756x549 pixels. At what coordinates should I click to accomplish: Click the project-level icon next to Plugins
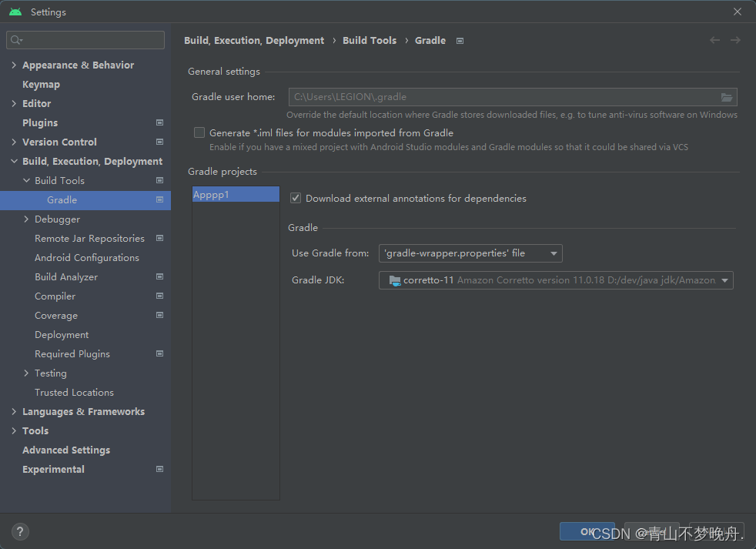159,122
